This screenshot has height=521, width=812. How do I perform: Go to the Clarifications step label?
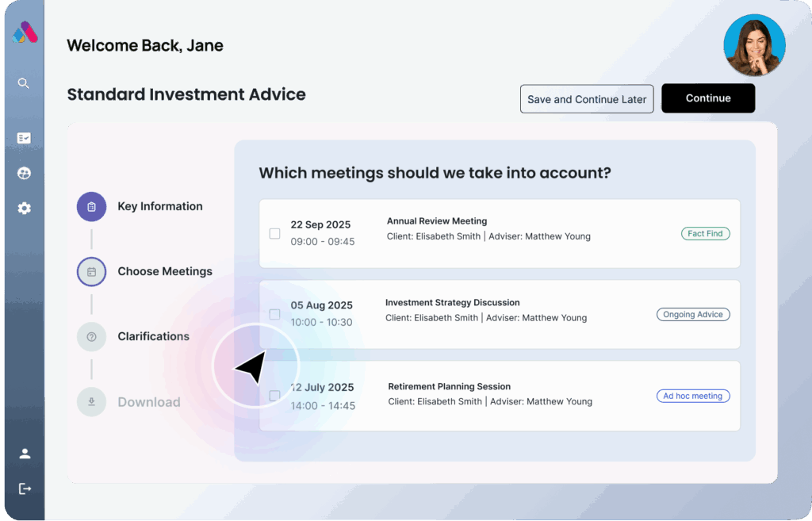(x=153, y=337)
